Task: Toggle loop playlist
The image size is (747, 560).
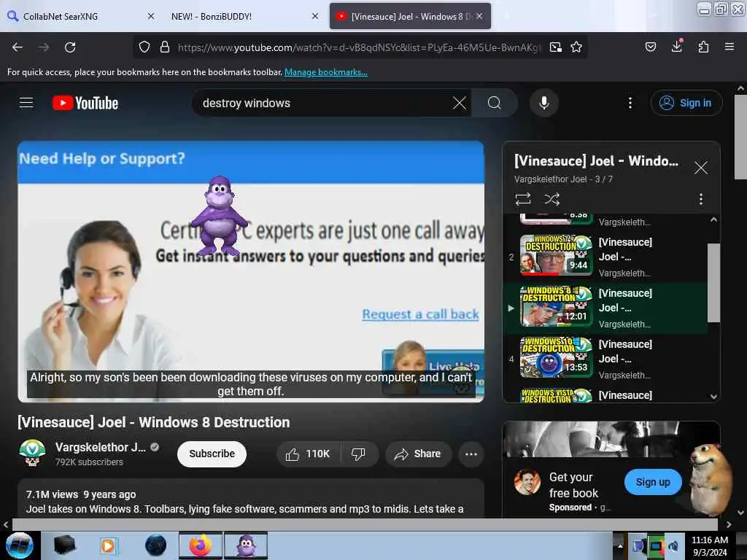Action: pos(522,199)
